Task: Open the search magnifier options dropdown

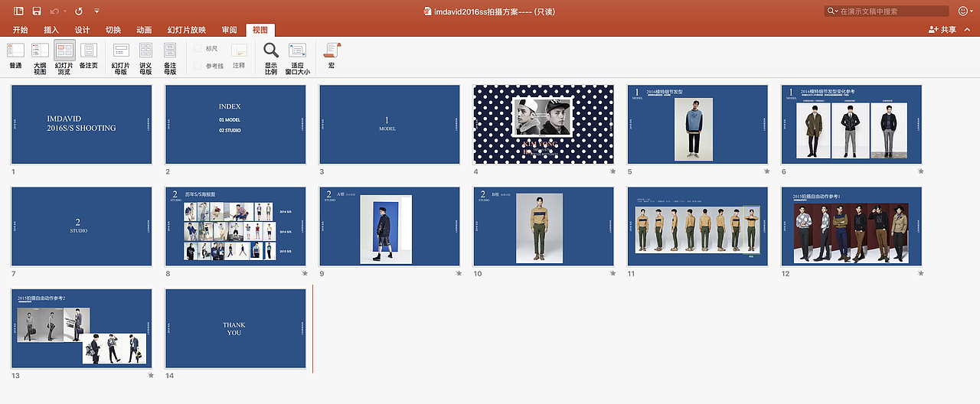Action: coord(832,11)
